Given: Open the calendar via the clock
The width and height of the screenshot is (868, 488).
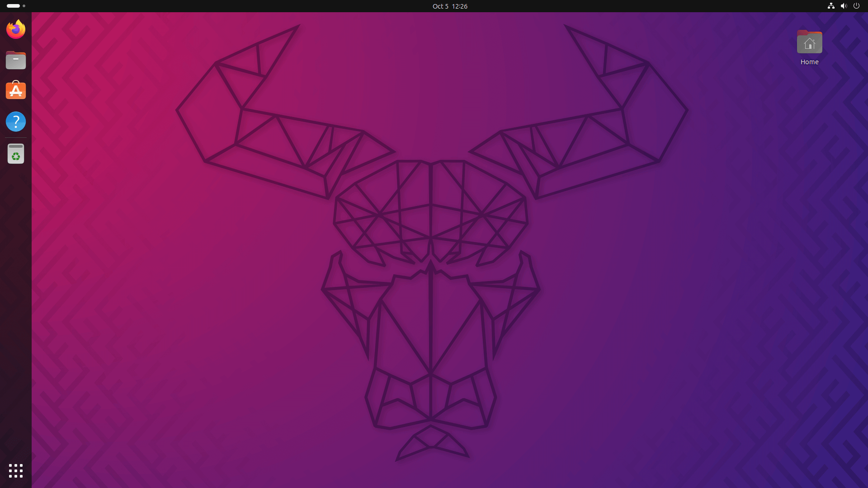Looking at the screenshot, I should 450,6.
